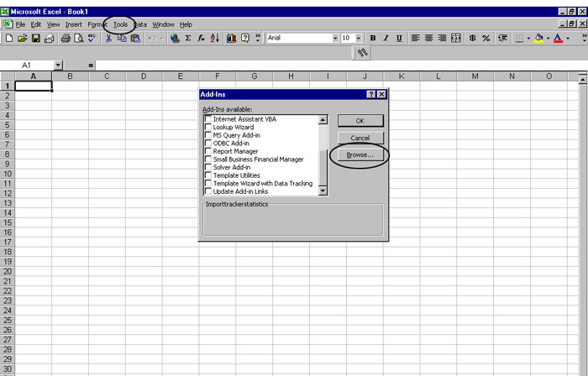Click the Office Assistant help icon
588x376 pixels.
245,38
